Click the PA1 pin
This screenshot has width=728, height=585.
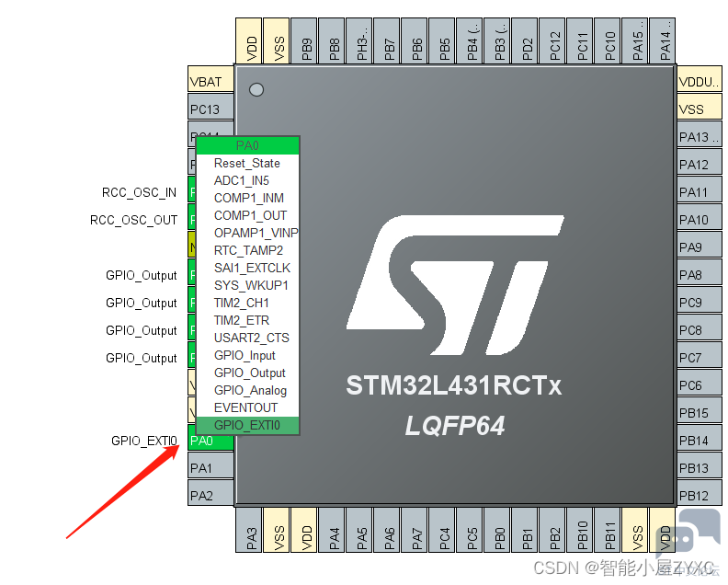210,465
